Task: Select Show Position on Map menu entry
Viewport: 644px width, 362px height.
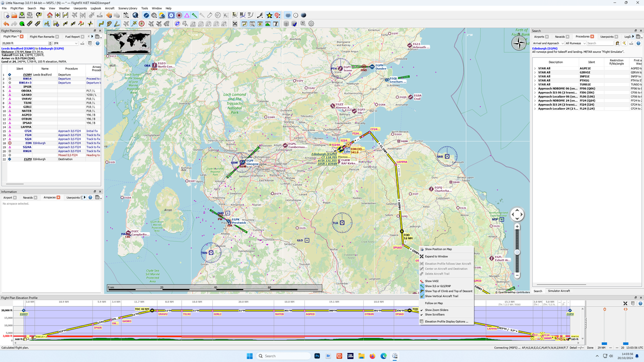Action: pos(438,249)
